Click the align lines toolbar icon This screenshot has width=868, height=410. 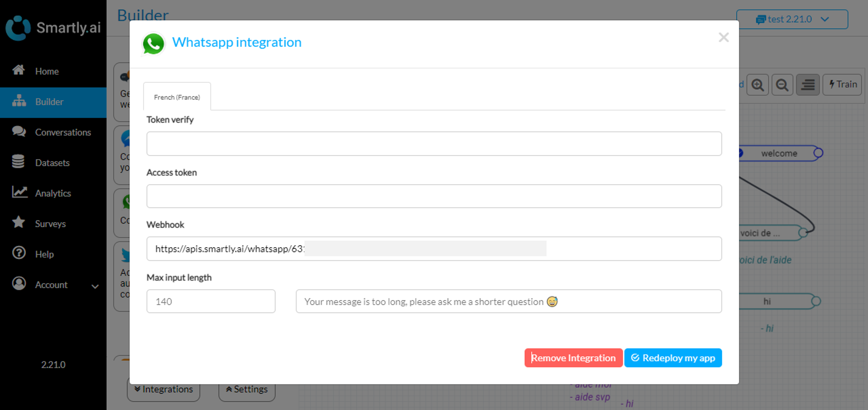tap(807, 85)
